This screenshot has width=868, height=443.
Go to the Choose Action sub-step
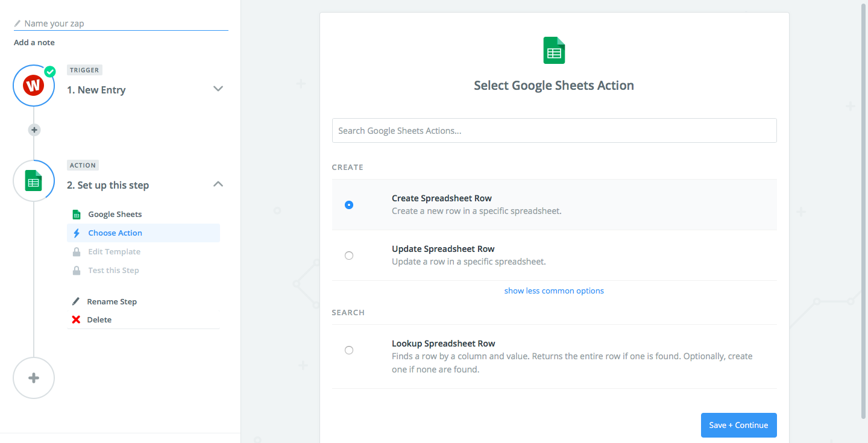143,233
